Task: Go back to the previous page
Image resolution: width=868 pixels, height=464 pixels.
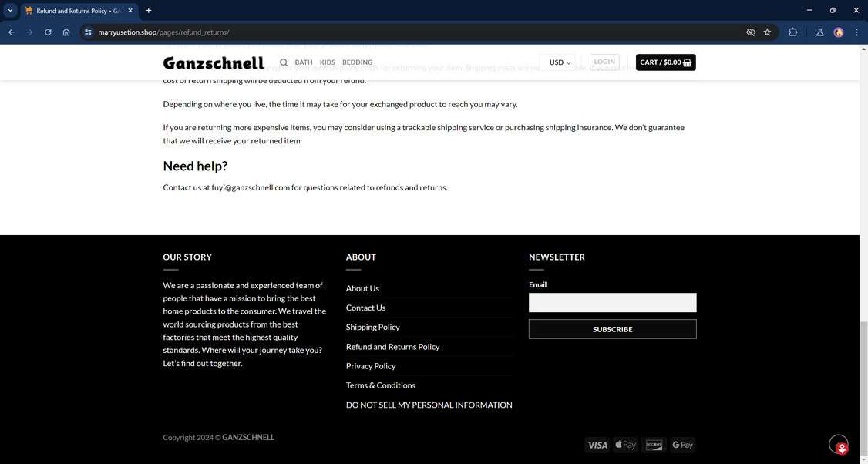Action: click(11, 32)
